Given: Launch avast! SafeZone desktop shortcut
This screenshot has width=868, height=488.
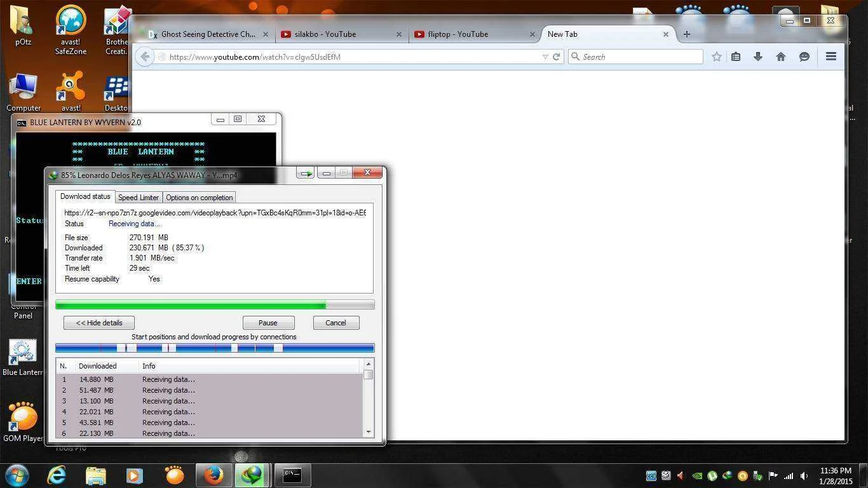Looking at the screenshot, I should click(x=71, y=29).
